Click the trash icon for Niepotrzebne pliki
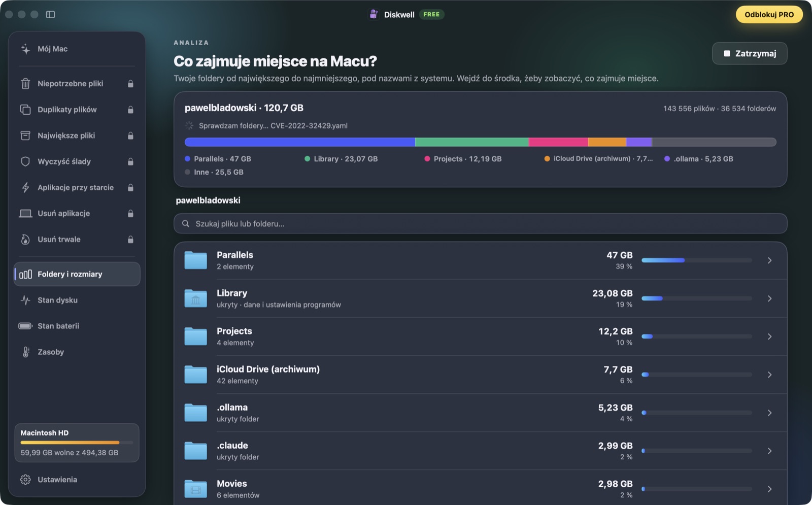Viewport: 812px width, 505px height. (25, 83)
